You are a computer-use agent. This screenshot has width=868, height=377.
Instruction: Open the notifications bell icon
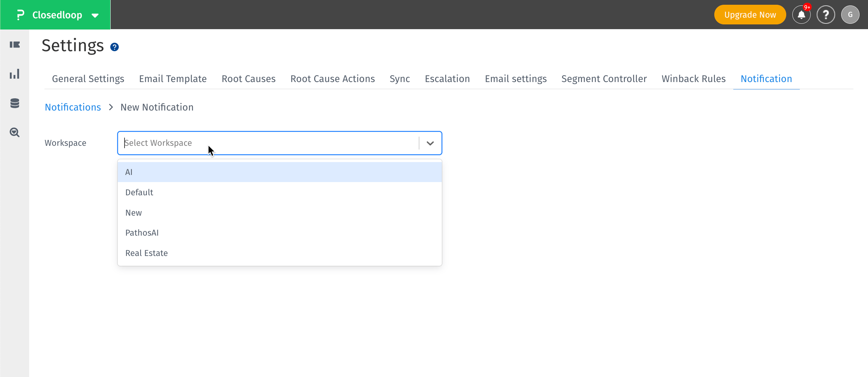pyautogui.click(x=801, y=15)
